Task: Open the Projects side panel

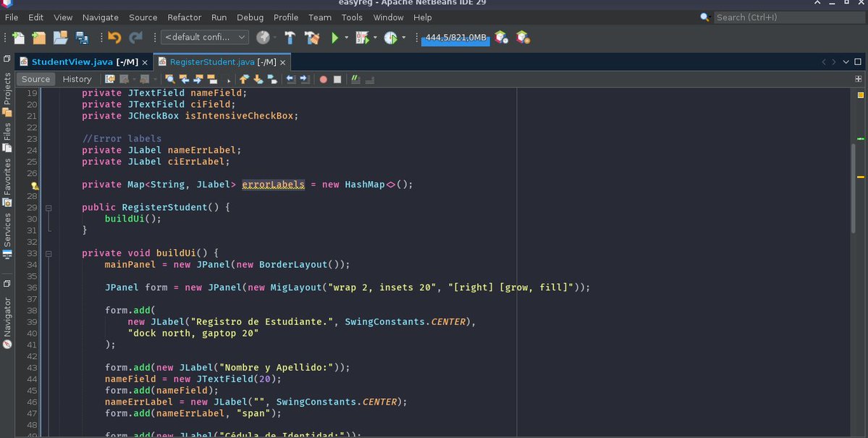Action: 7,94
